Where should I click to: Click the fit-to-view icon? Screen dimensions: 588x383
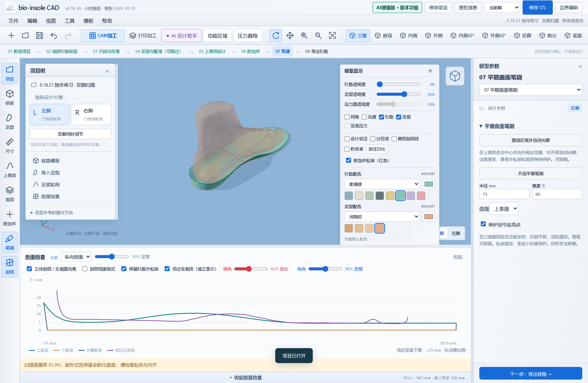pos(332,35)
